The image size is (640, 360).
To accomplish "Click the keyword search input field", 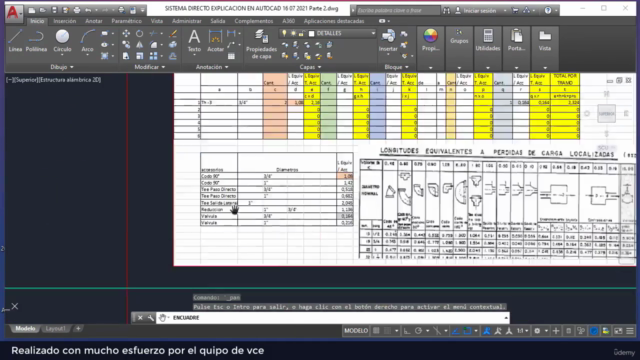I will 398,10.
